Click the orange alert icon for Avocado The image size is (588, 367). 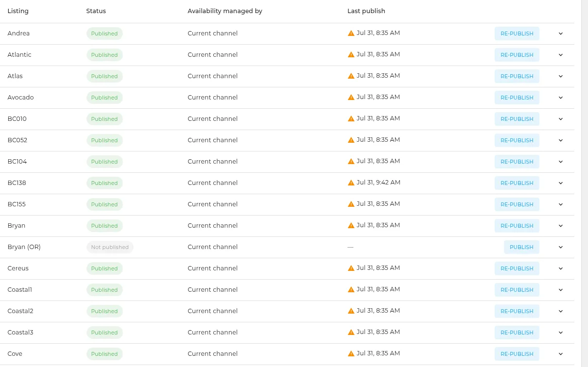point(351,98)
